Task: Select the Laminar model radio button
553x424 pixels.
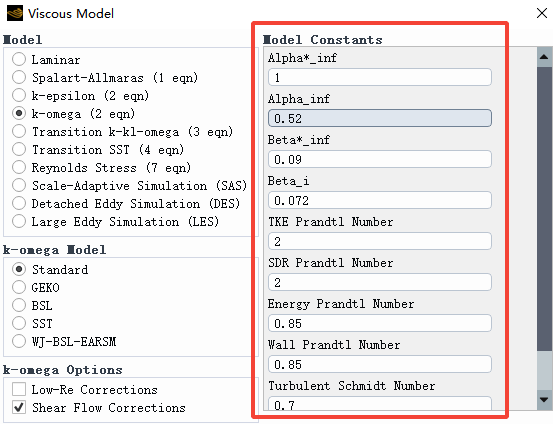Action: coord(19,59)
